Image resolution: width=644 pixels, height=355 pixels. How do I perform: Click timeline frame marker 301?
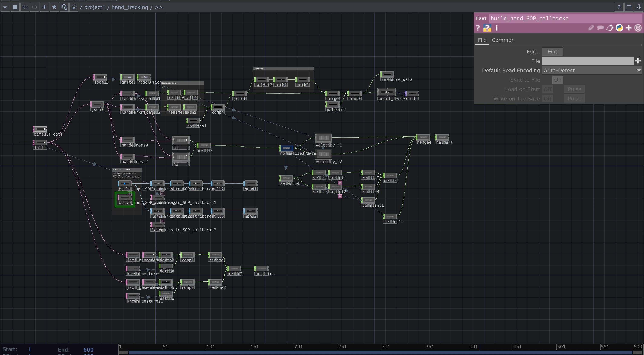tap(386, 346)
